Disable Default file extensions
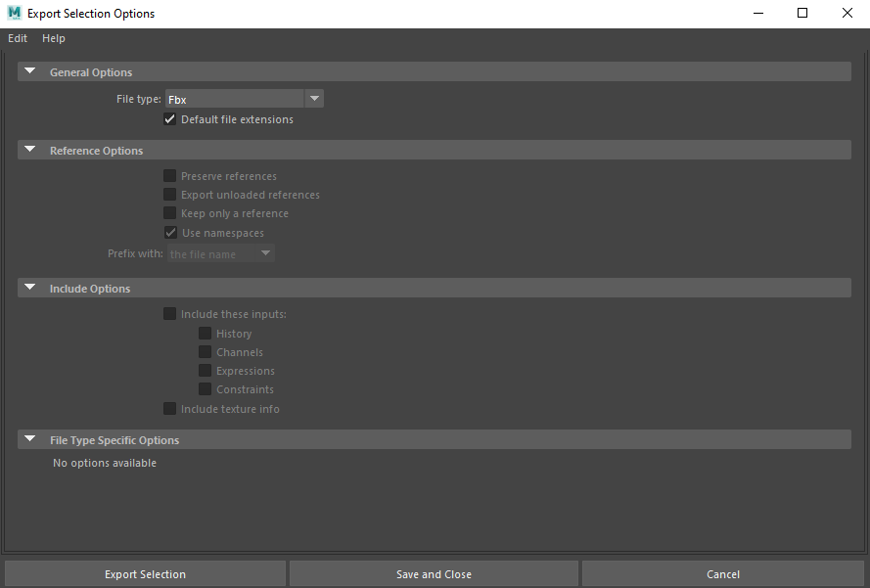This screenshot has height=588, width=870. [x=169, y=118]
